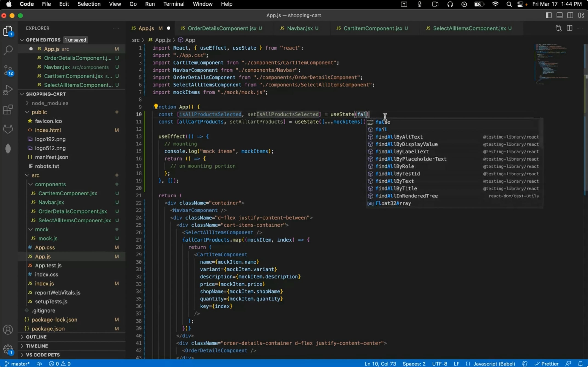Expand the node_modules folder

pyautogui.click(x=50, y=103)
